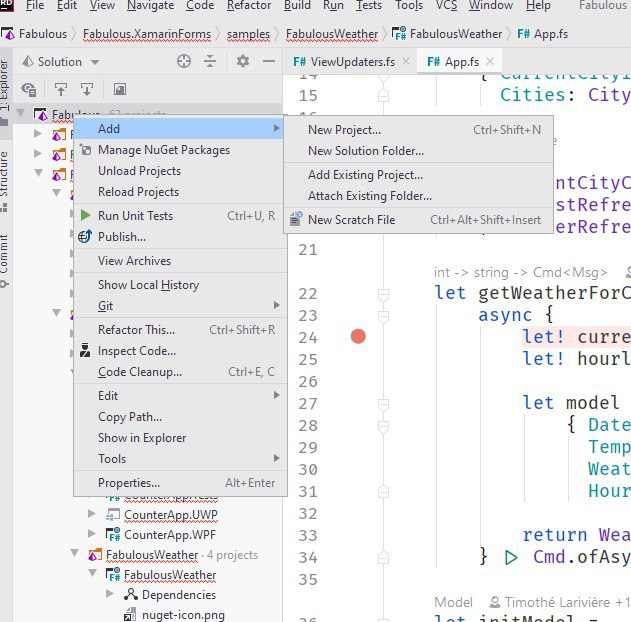Click the Inspect Code inspector icon
The image size is (631, 622).
tap(85, 350)
